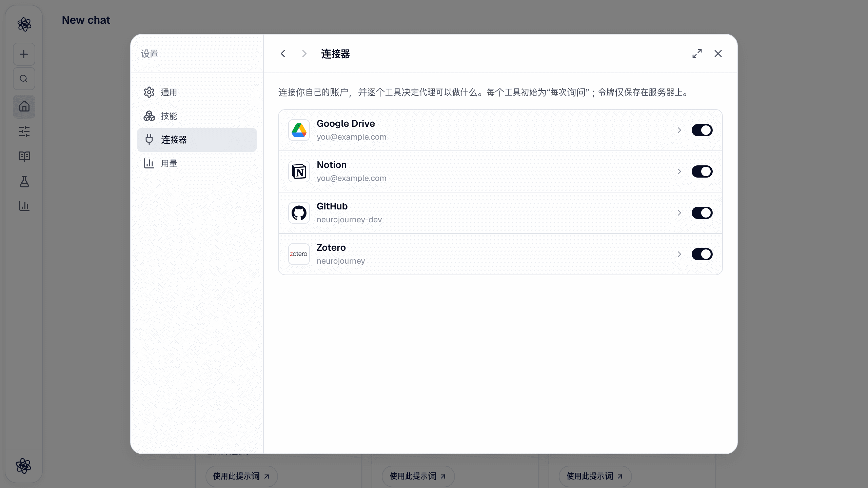Screen dimensions: 868x488
Task: Navigate forward with the right arrow
Action: click(x=304, y=54)
